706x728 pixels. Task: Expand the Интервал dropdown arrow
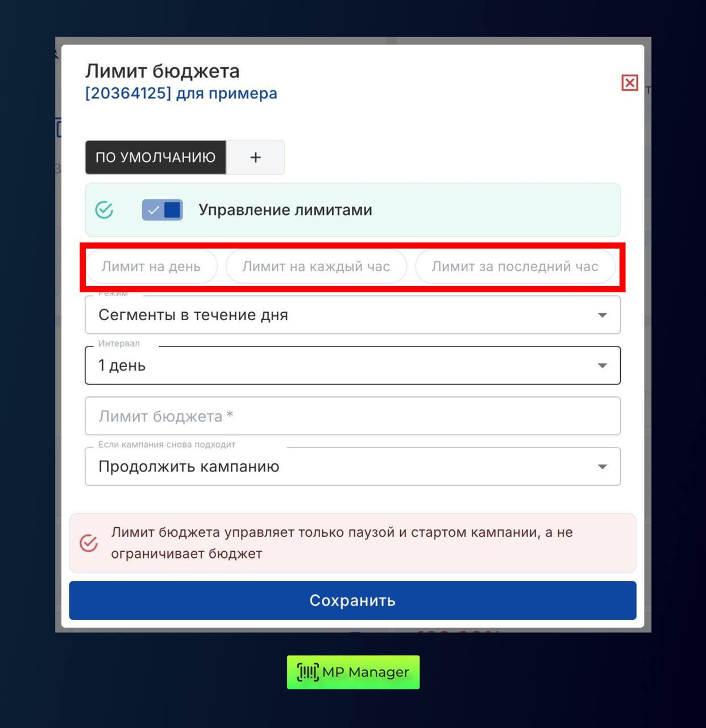(603, 366)
